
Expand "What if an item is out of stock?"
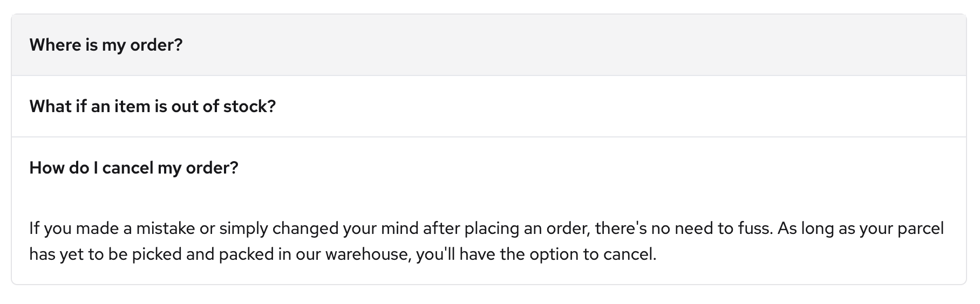[x=152, y=106]
